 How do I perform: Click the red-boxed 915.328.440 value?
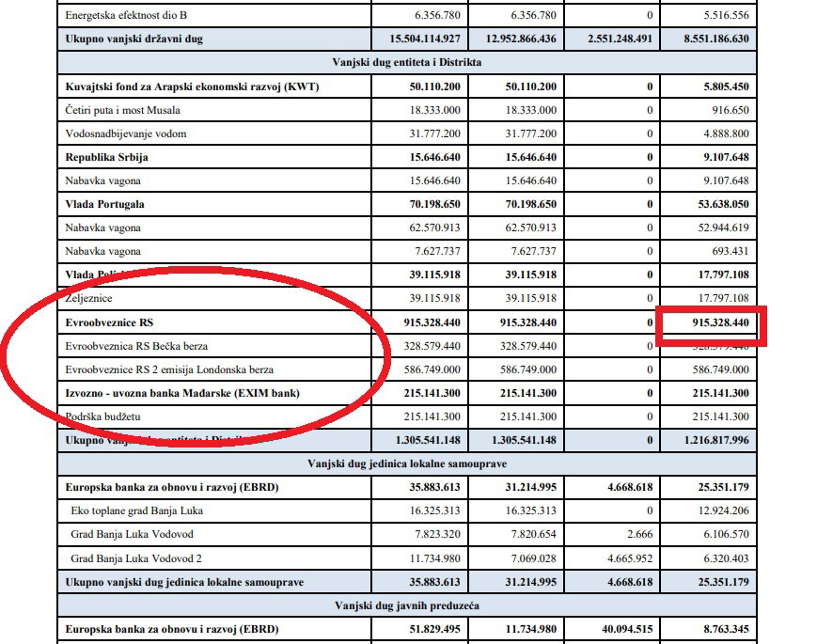pos(720,322)
